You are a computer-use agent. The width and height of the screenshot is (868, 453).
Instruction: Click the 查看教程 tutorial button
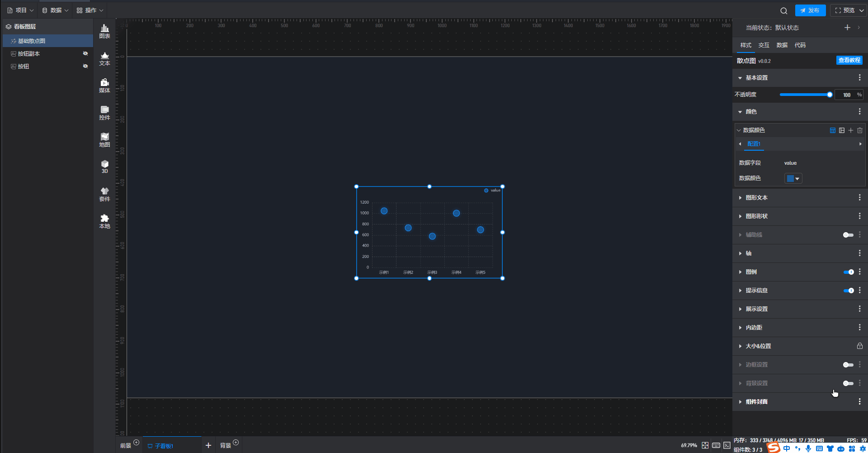[849, 60]
